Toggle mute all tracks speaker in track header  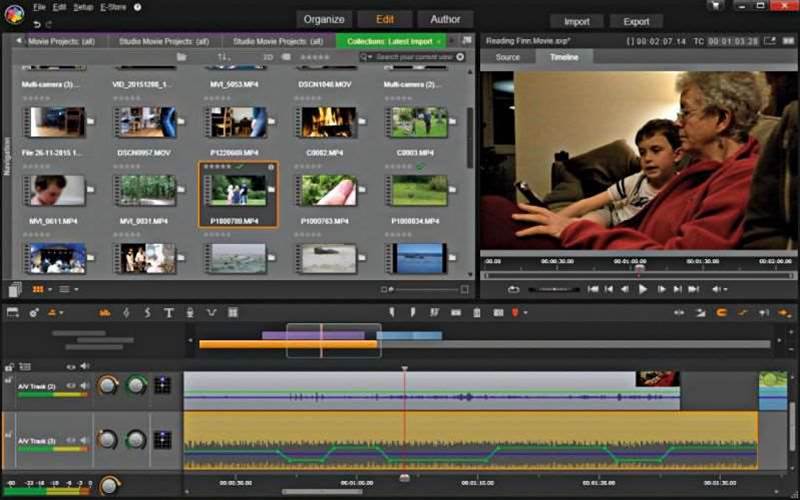[x=85, y=366]
